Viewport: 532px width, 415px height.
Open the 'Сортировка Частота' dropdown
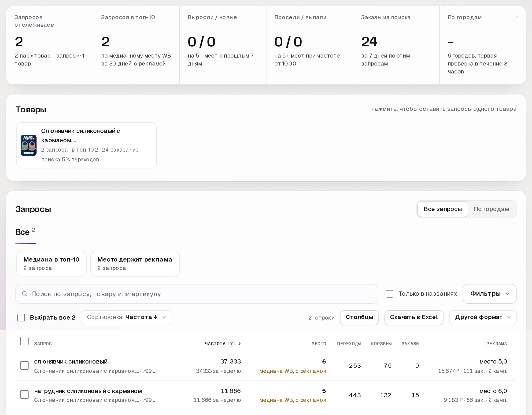126,317
